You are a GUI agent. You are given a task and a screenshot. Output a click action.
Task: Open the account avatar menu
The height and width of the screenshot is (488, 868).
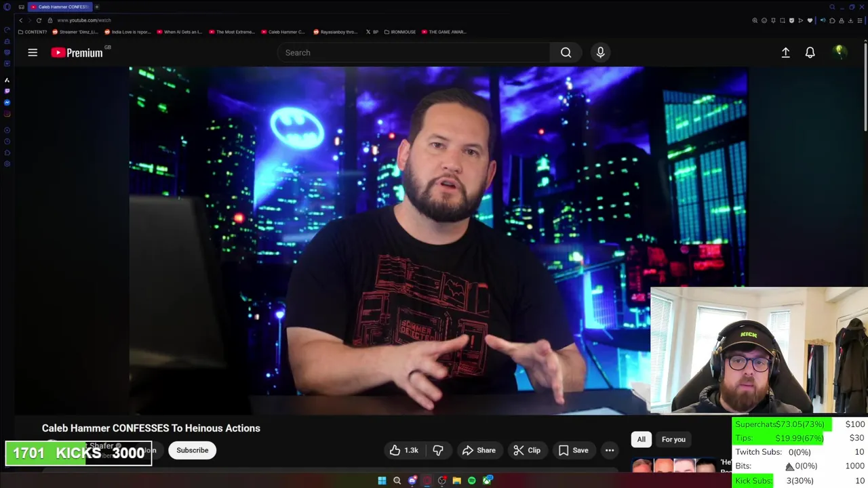coord(840,52)
